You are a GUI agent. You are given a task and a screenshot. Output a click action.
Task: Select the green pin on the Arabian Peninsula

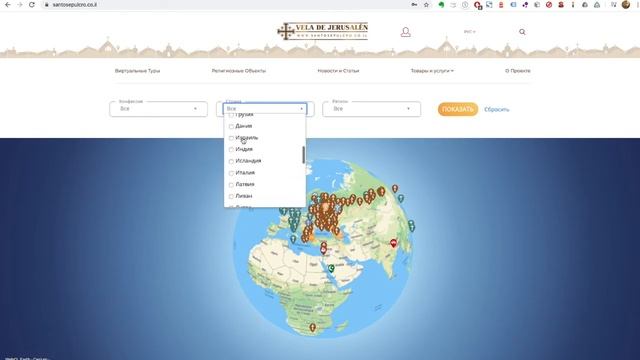click(x=331, y=268)
